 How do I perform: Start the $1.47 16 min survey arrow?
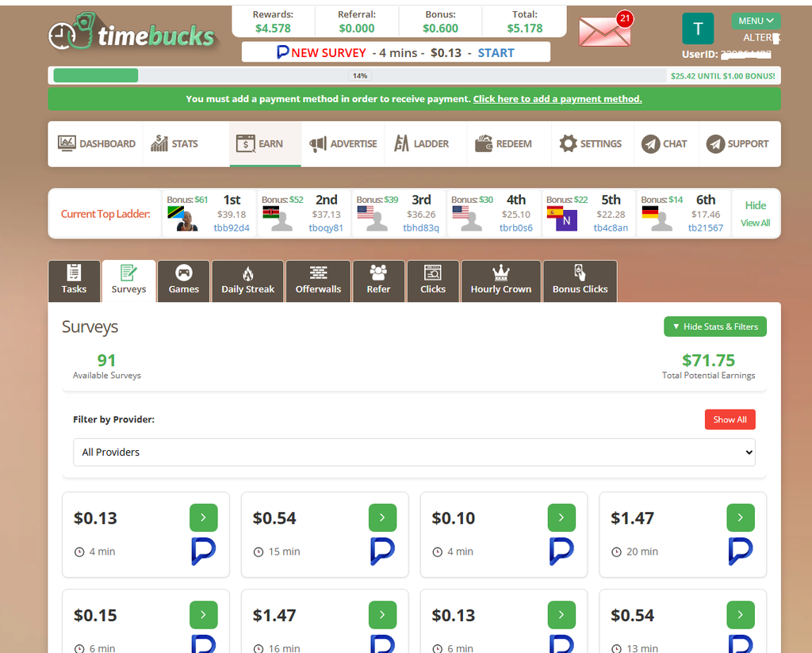click(x=383, y=615)
